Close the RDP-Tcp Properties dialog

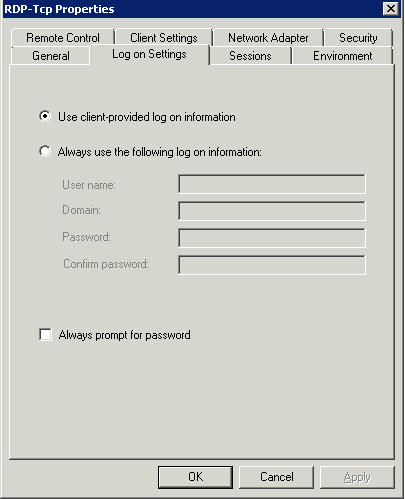(x=391, y=8)
